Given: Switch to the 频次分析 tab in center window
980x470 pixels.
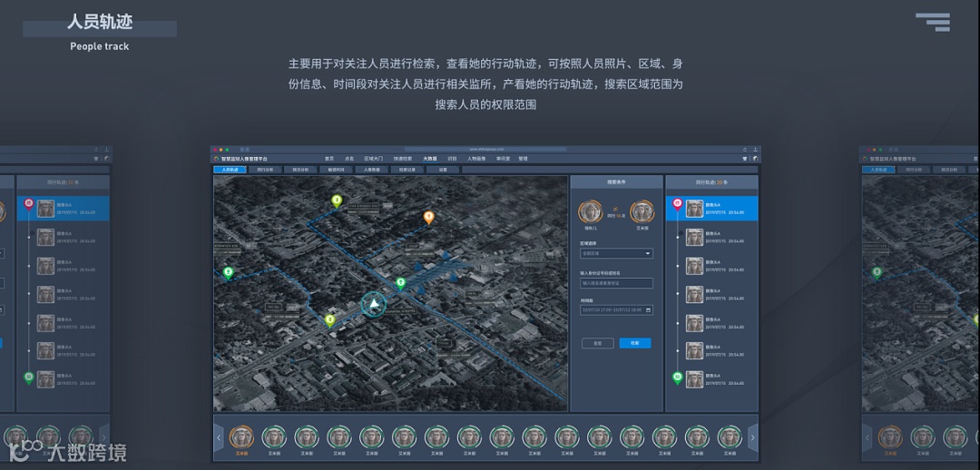Looking at the screenshot, I should pos(300,170).
